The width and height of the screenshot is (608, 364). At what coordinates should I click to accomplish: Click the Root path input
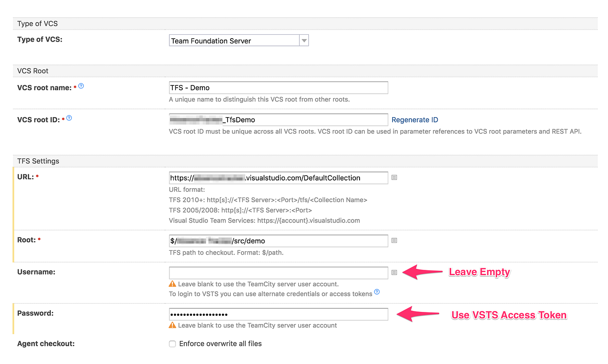click(278, 240)
